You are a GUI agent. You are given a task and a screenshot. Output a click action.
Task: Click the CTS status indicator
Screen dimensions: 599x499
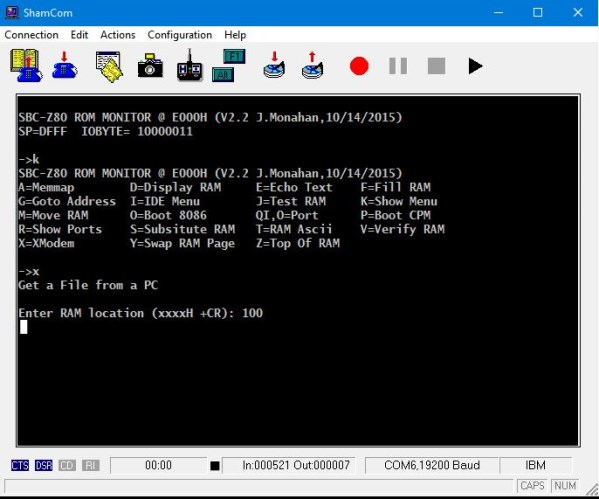[20, 465]
